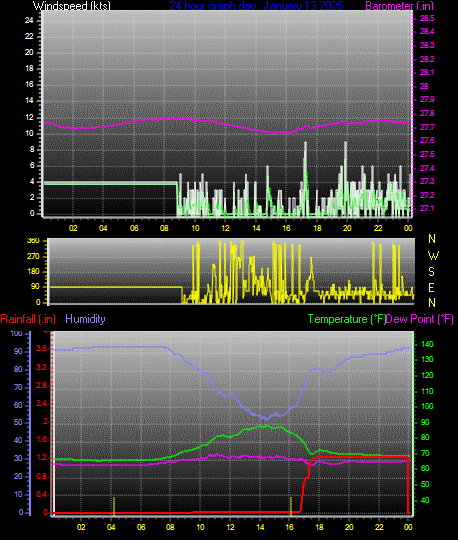This screenshot has height=540, width=458.
Task: Click the Temperature (°F) legend label
Action: 346,319
